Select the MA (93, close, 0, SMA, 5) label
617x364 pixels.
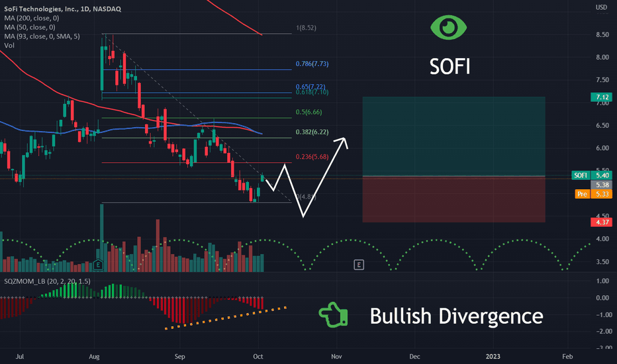[x=42, y=36]
